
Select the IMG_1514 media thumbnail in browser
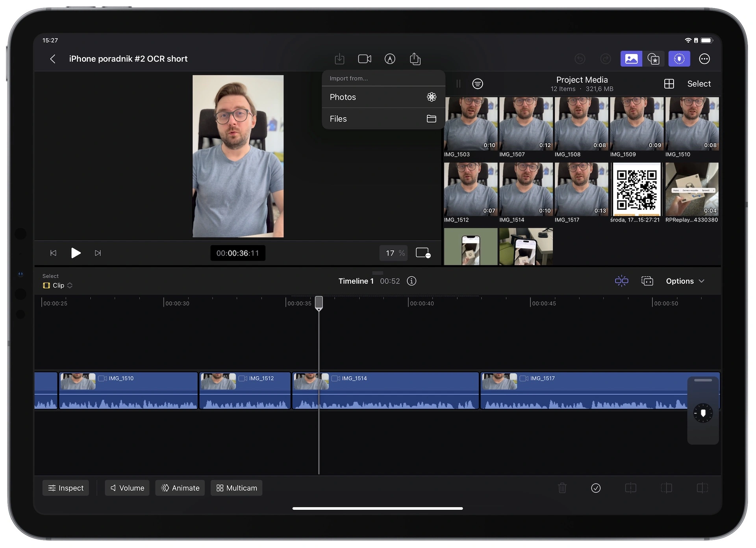[526, 189]
